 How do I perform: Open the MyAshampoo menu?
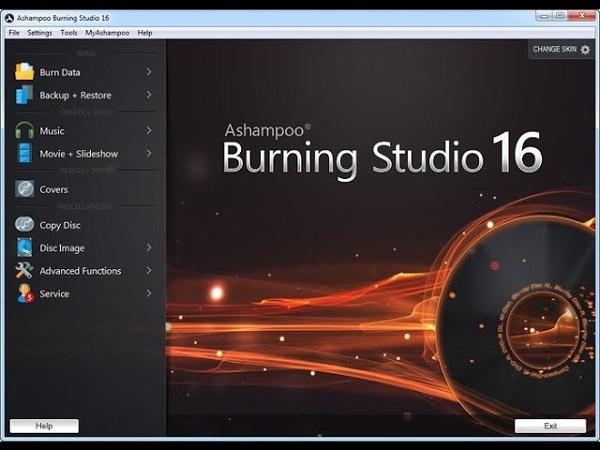(x=107, y=33)
